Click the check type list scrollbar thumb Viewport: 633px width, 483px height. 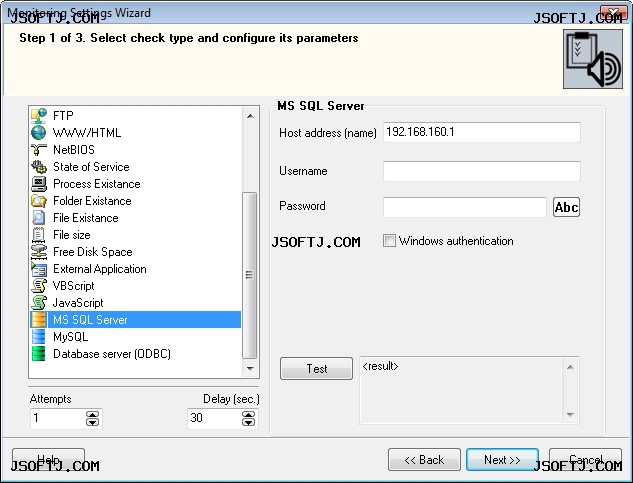point(249,275)
